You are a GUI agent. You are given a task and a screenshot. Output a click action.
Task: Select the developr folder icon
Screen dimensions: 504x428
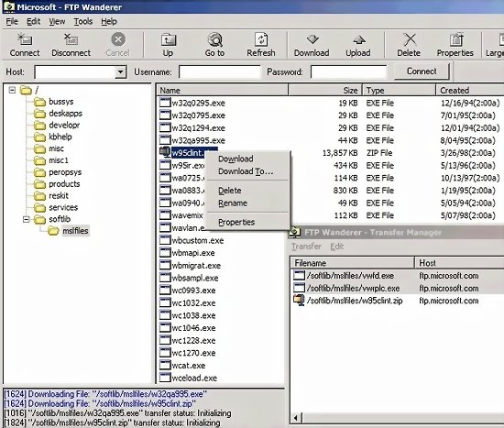(39, 126)
